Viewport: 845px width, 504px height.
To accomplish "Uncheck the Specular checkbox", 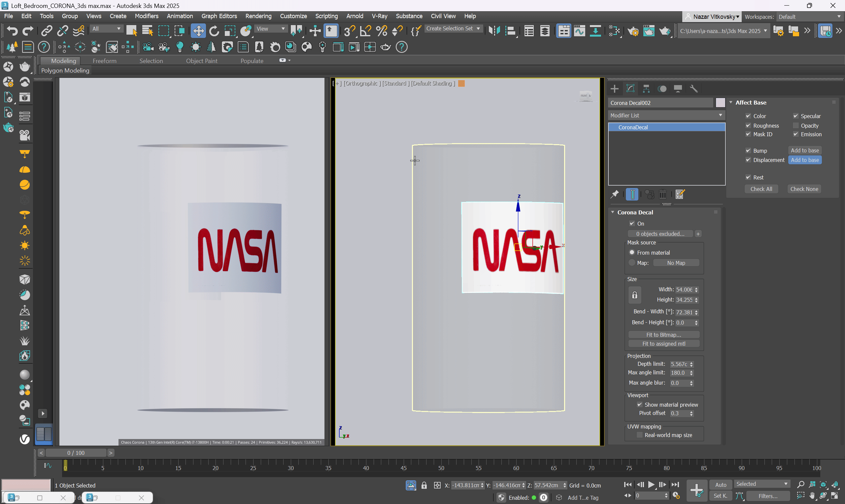I will click(795, 116).
